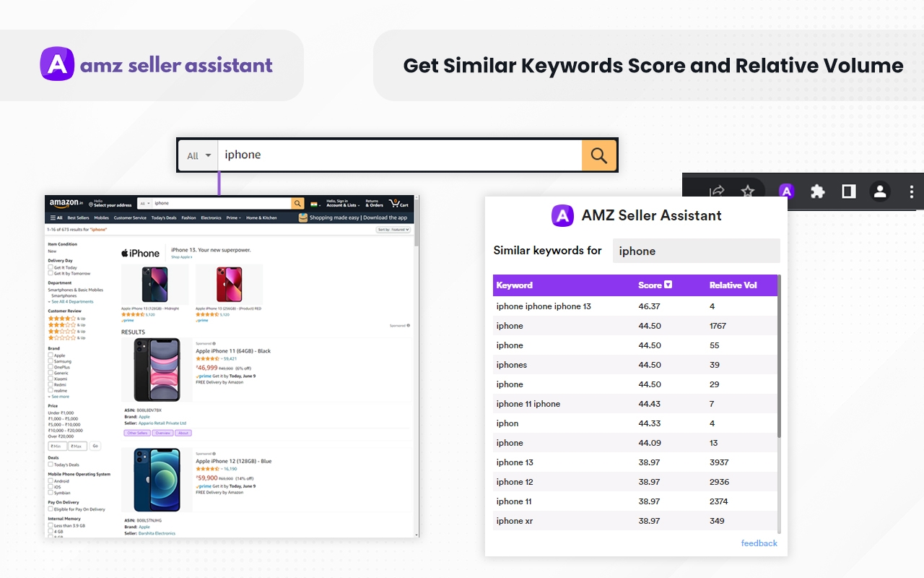Image resolution: width=924 pixels, height=578 pixels.
Task: Click the Keyword column header
Action: point(515,285)
